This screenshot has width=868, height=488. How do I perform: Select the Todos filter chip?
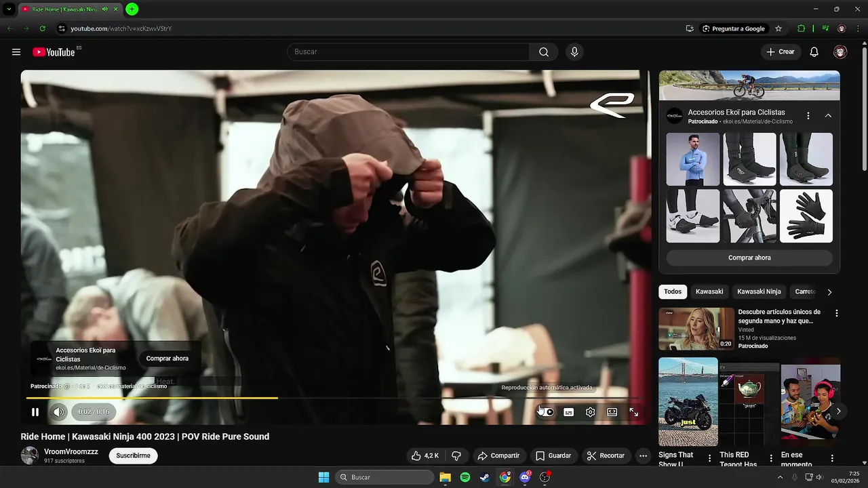pyautogui.click(x=673, y=291)
